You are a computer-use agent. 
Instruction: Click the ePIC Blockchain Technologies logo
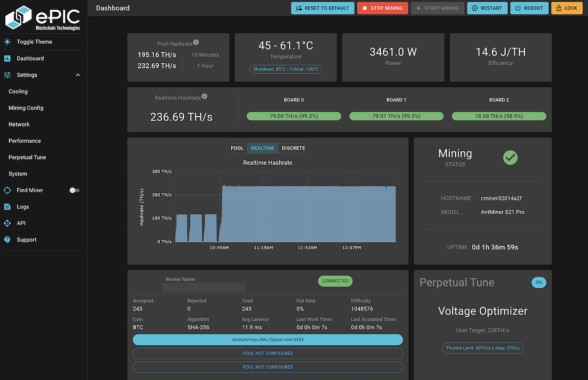(42, 18)
